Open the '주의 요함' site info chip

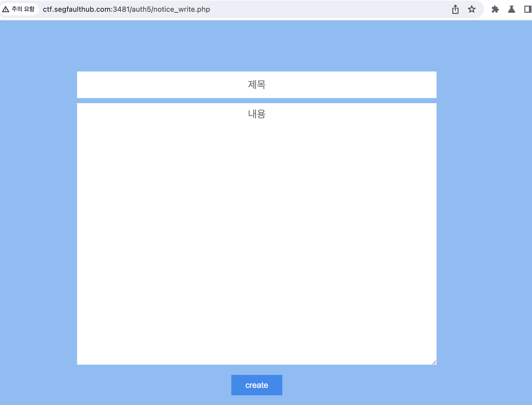[x=23, y=9]
